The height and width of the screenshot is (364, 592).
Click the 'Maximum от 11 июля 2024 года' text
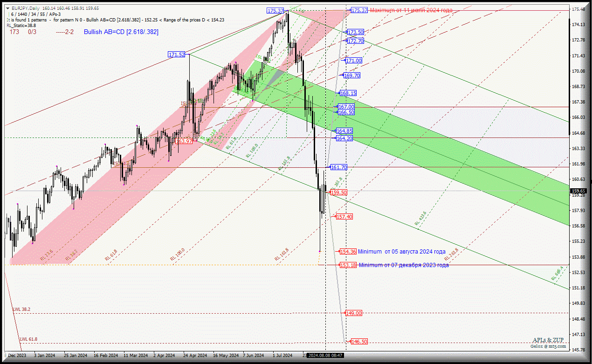coord(411,10)
